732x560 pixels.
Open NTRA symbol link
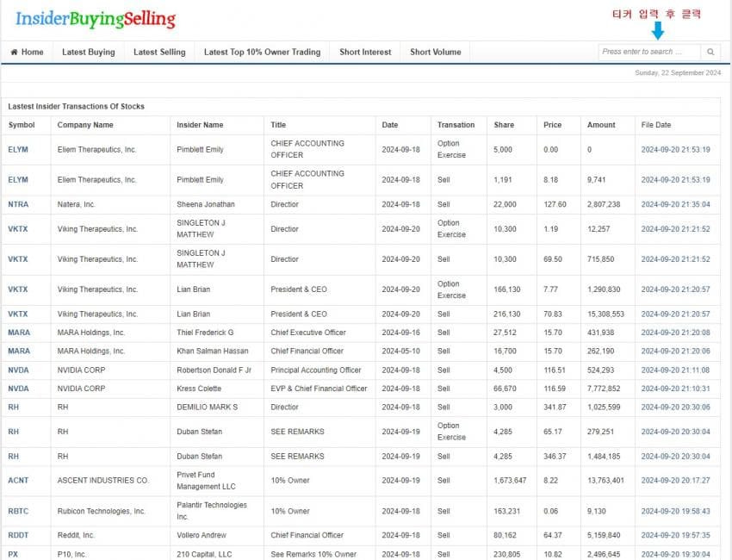pos(18,204)
